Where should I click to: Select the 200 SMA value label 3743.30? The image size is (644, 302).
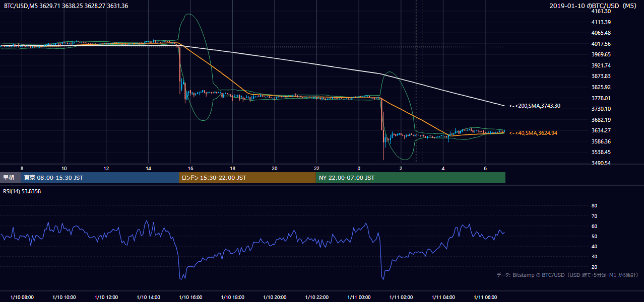tap(535, 106)
